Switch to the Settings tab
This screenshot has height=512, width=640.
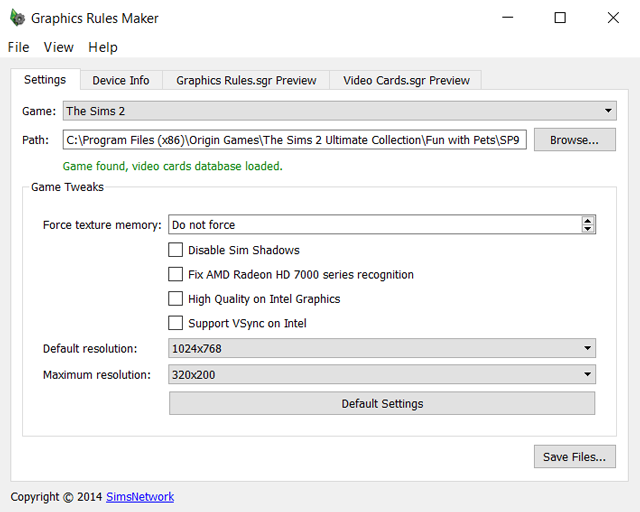[x=45, y=79]
